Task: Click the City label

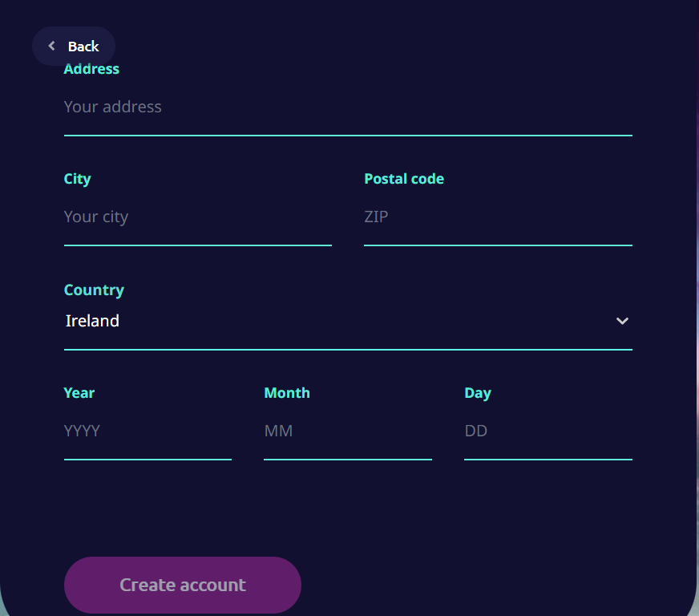Action: pos(77,179)
